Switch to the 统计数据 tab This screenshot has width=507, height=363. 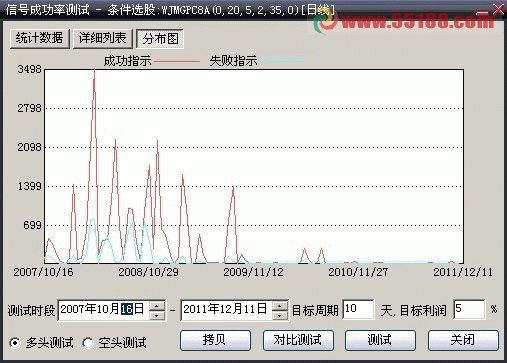(40, 39)
